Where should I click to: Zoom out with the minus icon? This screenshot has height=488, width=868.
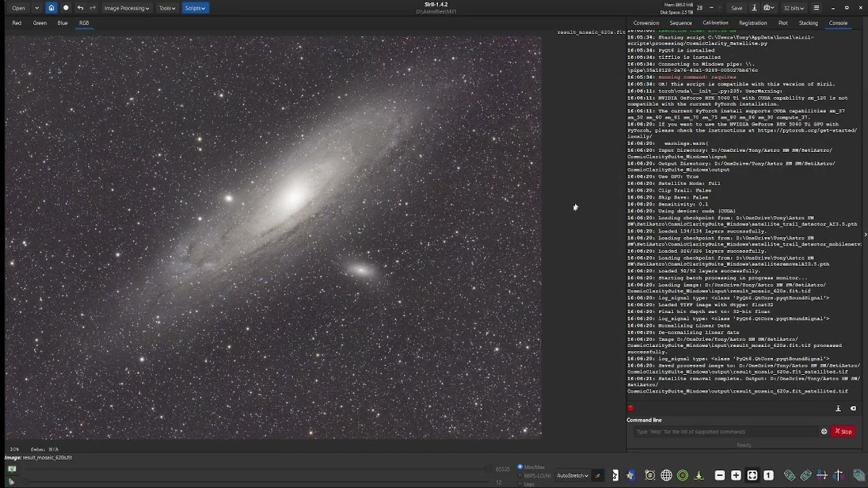click(719, 476)
